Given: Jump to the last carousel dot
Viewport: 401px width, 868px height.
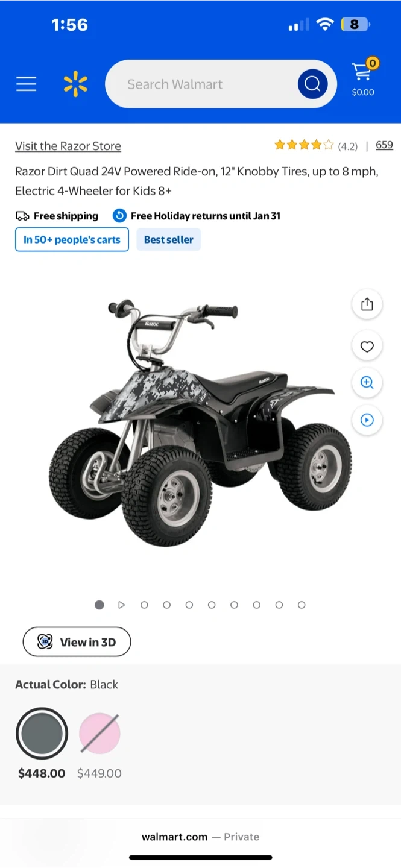Looking at the screenshot, I should click(x=302, y=605).
